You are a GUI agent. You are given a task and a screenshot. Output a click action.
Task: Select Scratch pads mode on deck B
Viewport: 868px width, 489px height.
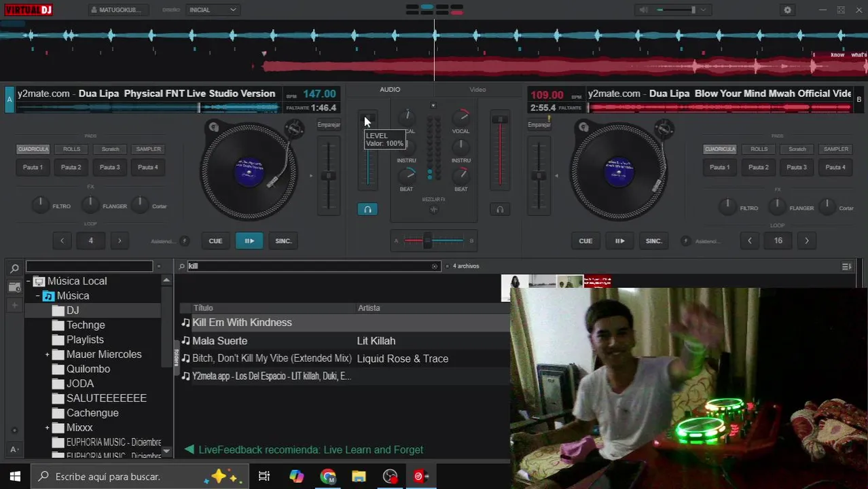[797, 149]
